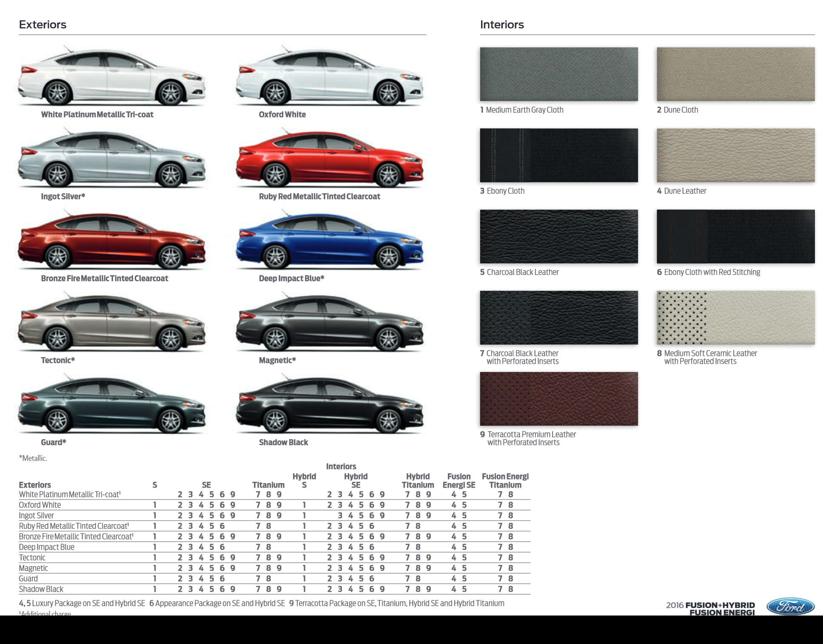
Task: Click '6 Ebony Cloth with Red Stitching' label
Action: click(709, 272)
